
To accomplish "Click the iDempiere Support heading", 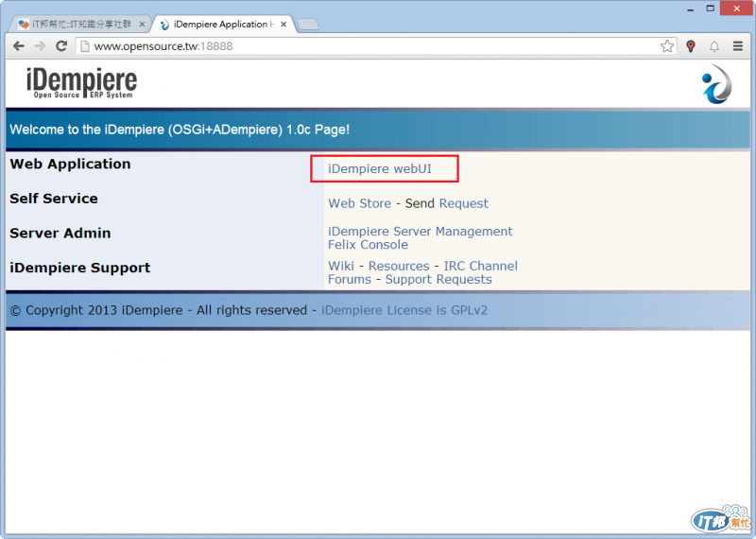I will pyautogui.click(x=80, y=269).
